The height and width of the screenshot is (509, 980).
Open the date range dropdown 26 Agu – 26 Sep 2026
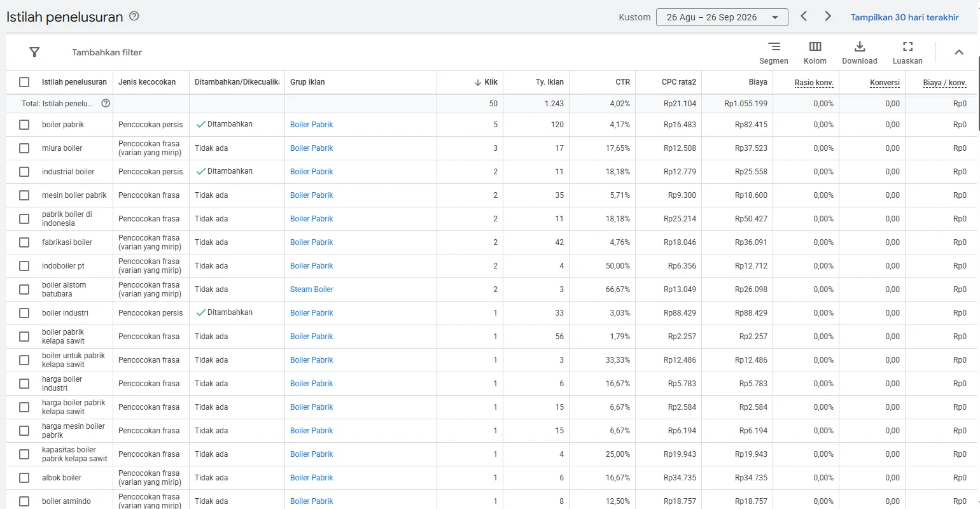click(722, 17)
